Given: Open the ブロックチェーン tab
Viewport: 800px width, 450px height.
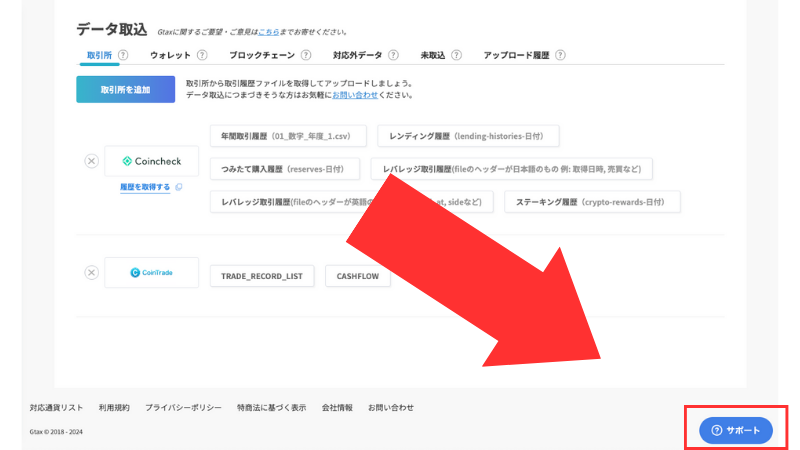Looking at the screenshot, I should (262, 55).
